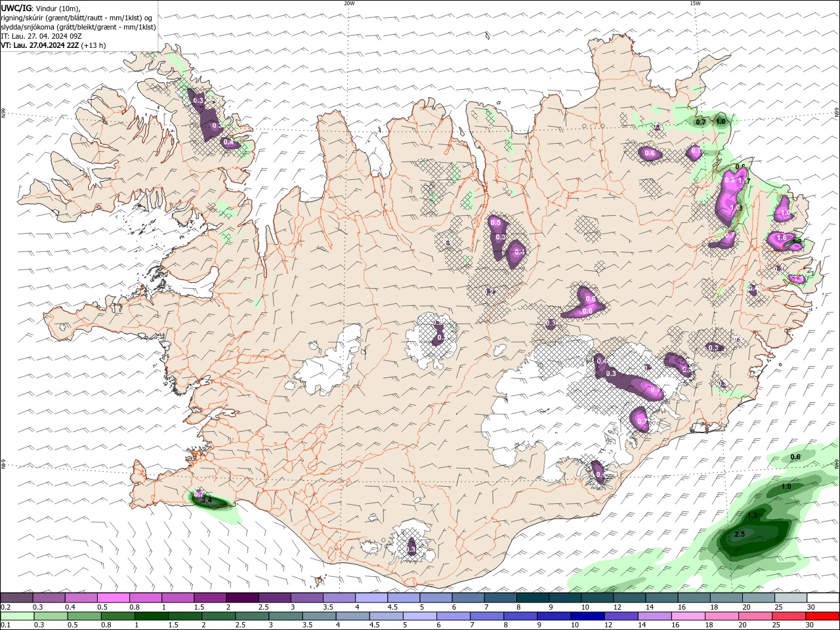Click the '0.1' label under rain scale

(6, 625)
